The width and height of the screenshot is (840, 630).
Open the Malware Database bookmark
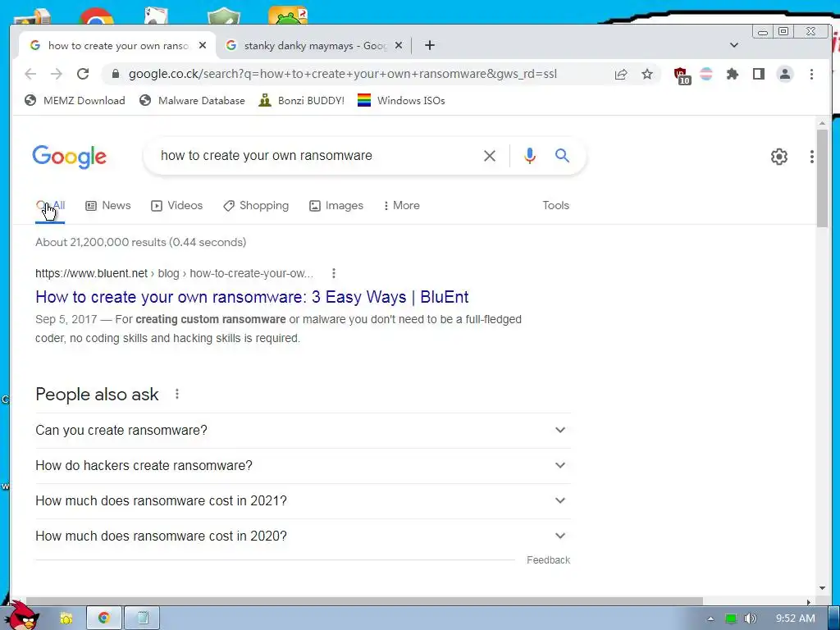click(x=192, y=101)
